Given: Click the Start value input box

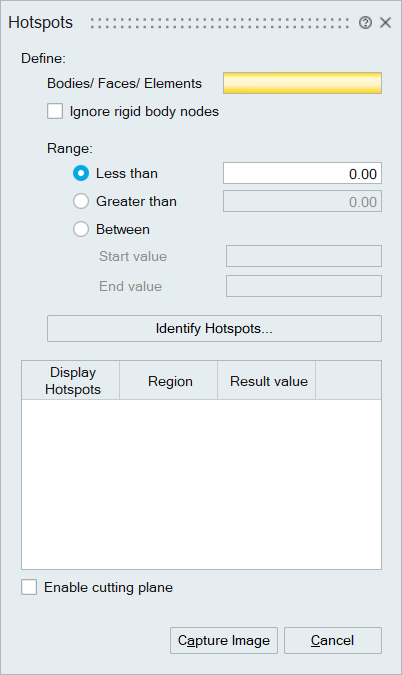Looking at the screenshot, I should [x=304, y=256].
